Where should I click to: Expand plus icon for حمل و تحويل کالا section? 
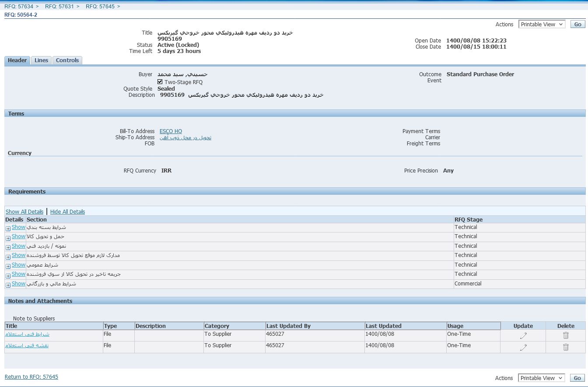click(x=8, y=238)
